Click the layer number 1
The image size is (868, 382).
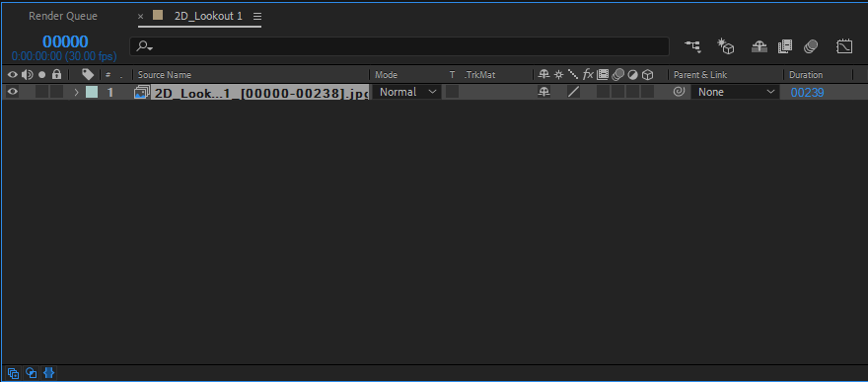(110, 93)
